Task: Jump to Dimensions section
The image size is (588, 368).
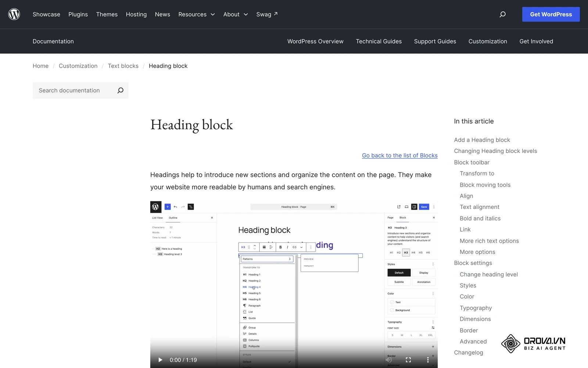Action: (475, 319)
